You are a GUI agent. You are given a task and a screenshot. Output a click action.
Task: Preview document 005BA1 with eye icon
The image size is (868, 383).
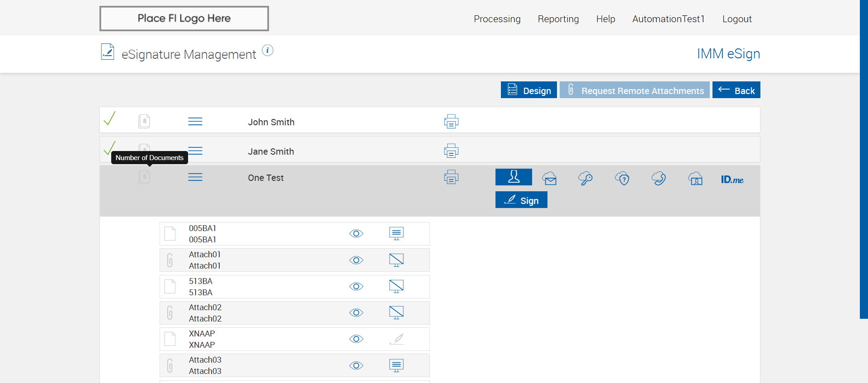pyautogui.click(x=356, y=234)
